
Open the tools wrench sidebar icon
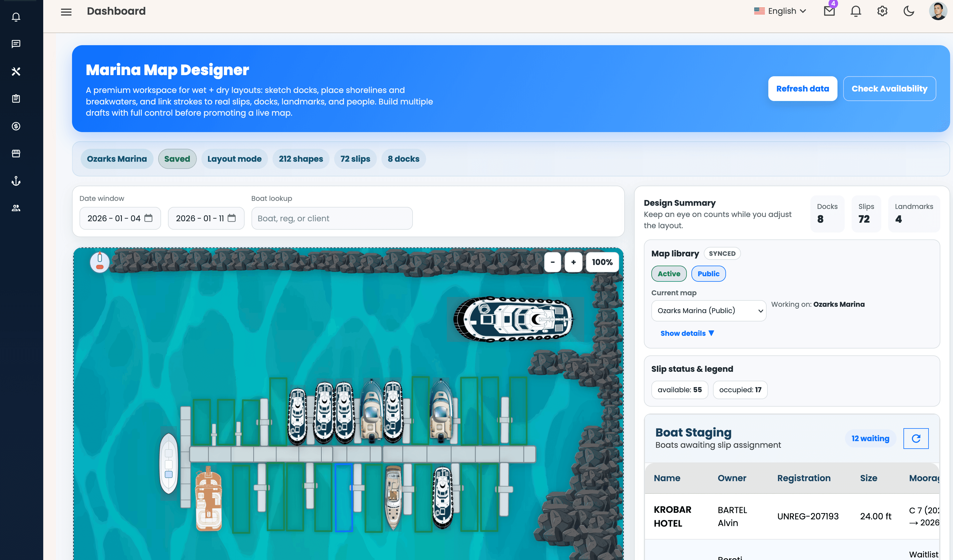click(16, 71)
